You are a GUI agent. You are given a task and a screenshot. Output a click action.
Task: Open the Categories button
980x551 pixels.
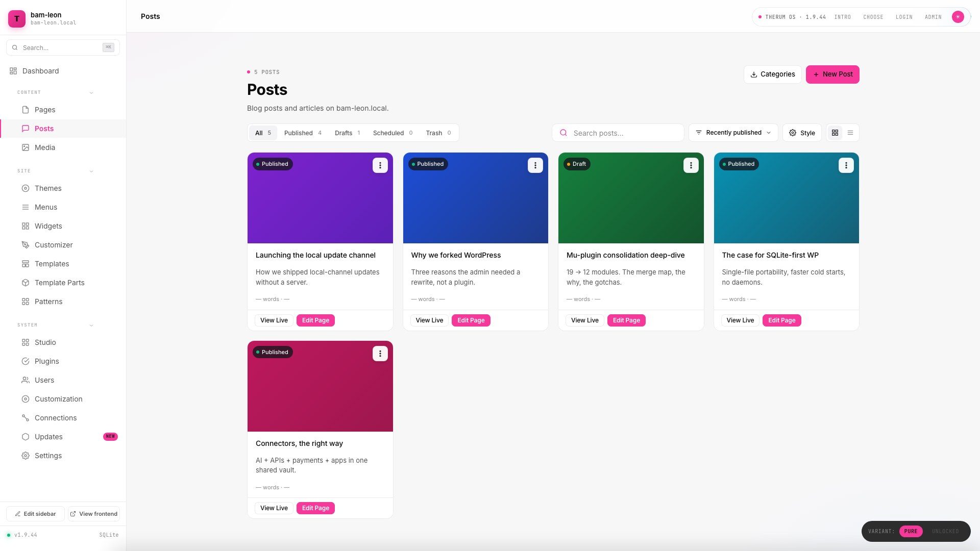tap(772, 74)
